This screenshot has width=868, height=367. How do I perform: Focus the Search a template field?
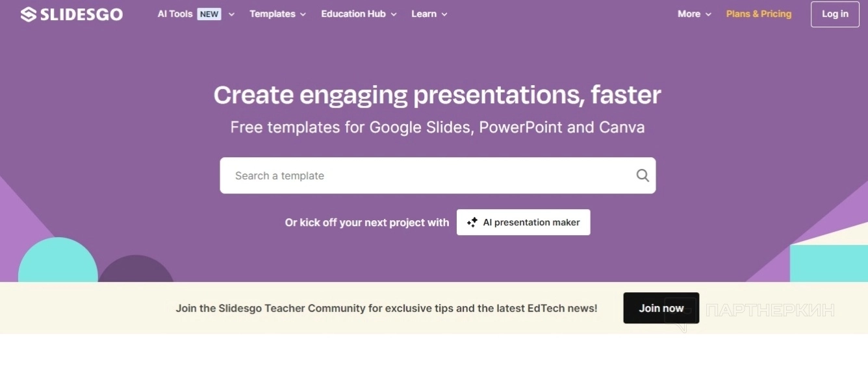(437, 175)
